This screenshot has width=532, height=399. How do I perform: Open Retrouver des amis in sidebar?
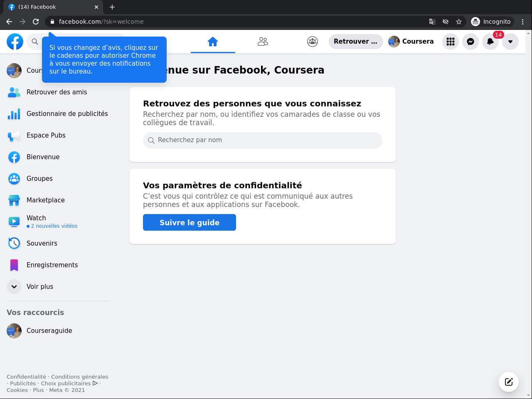(58, 92)
